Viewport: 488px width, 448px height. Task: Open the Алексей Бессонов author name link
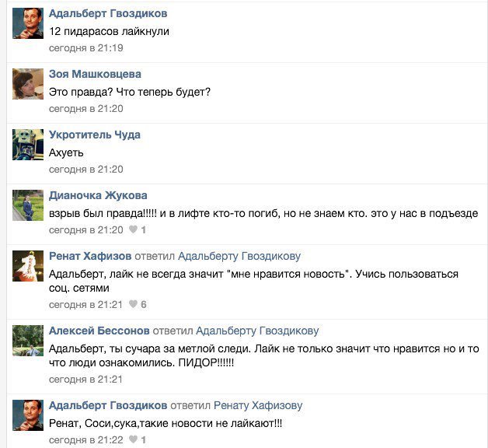[99, 331]
